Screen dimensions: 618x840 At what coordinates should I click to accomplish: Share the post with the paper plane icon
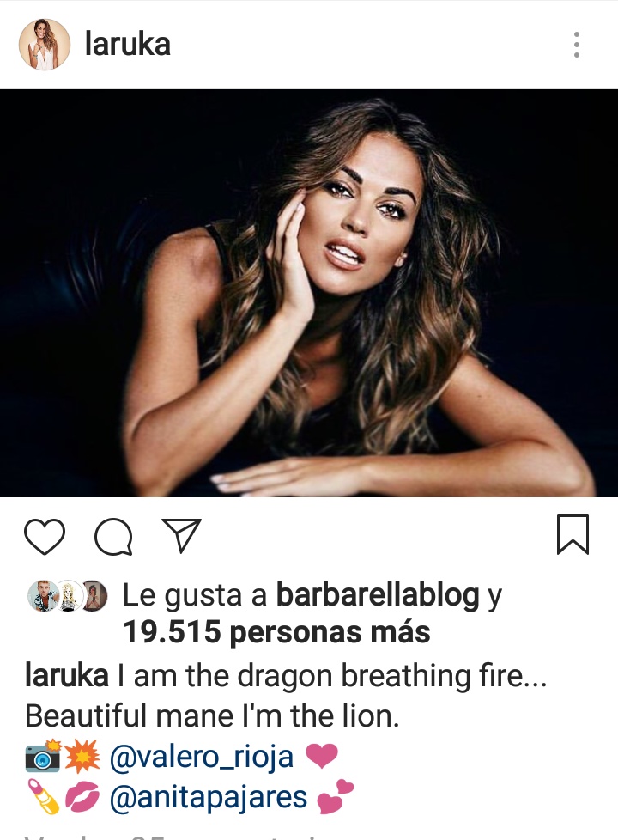[182, 534]
